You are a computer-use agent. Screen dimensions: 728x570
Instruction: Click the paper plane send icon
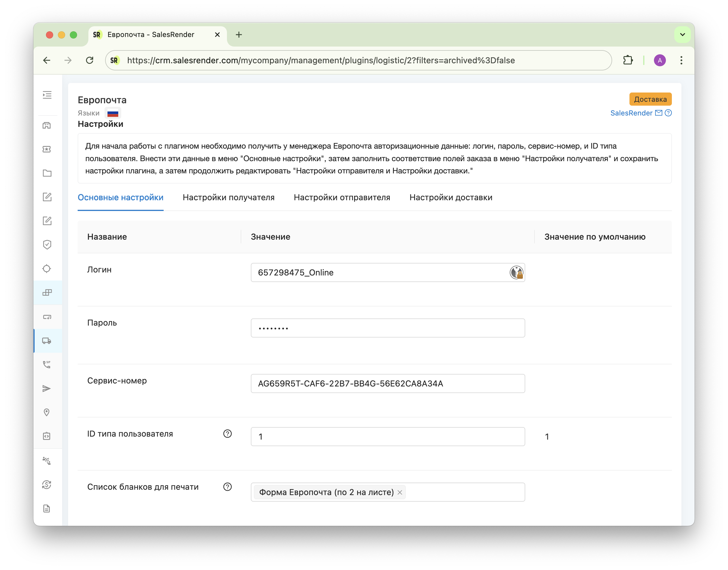[47, 389]
